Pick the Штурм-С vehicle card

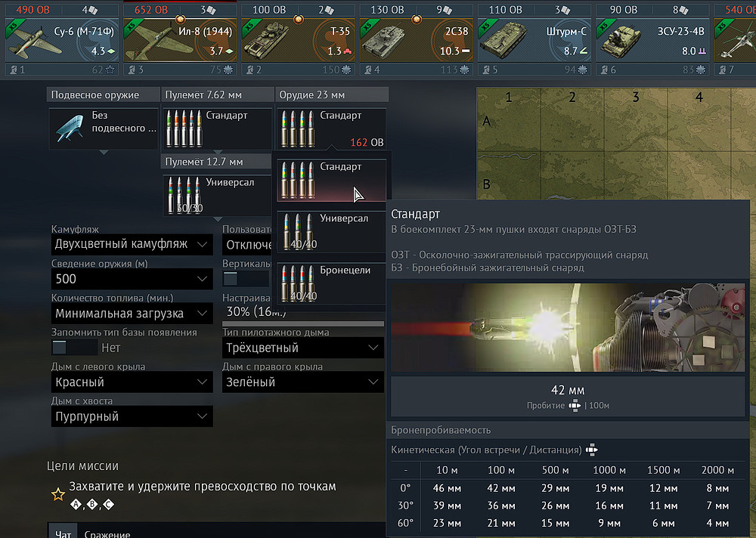click(534, 40)
